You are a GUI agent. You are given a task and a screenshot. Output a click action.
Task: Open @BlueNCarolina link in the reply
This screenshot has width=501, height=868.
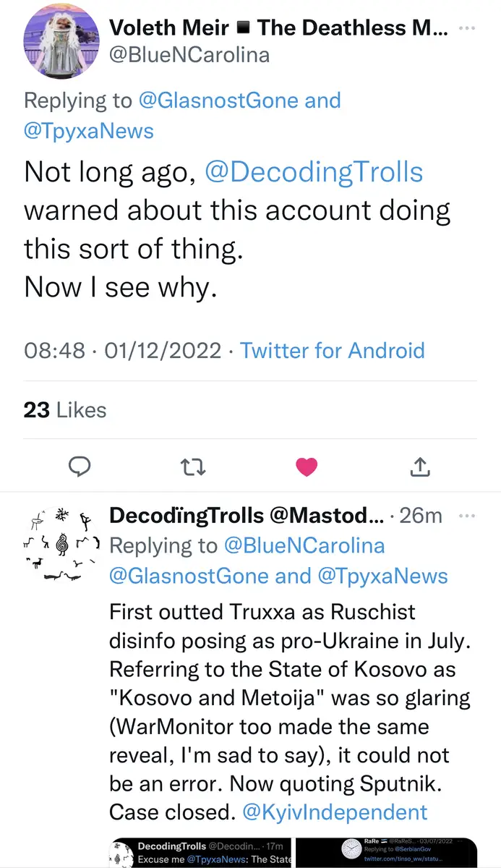[304, 545]
